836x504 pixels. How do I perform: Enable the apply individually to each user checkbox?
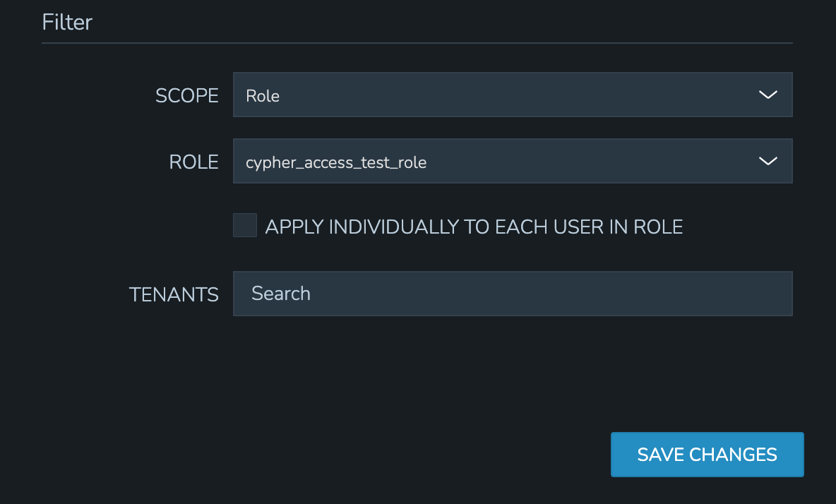pos(245,226)
